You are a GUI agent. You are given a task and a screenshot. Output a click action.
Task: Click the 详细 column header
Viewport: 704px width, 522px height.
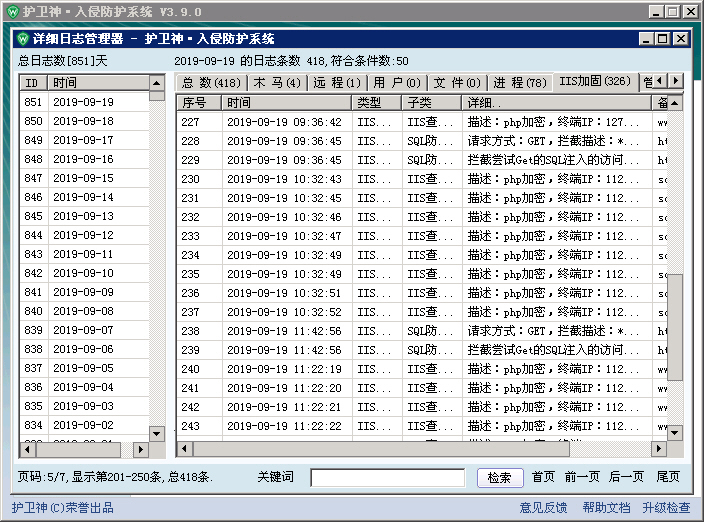click(557, 103)
